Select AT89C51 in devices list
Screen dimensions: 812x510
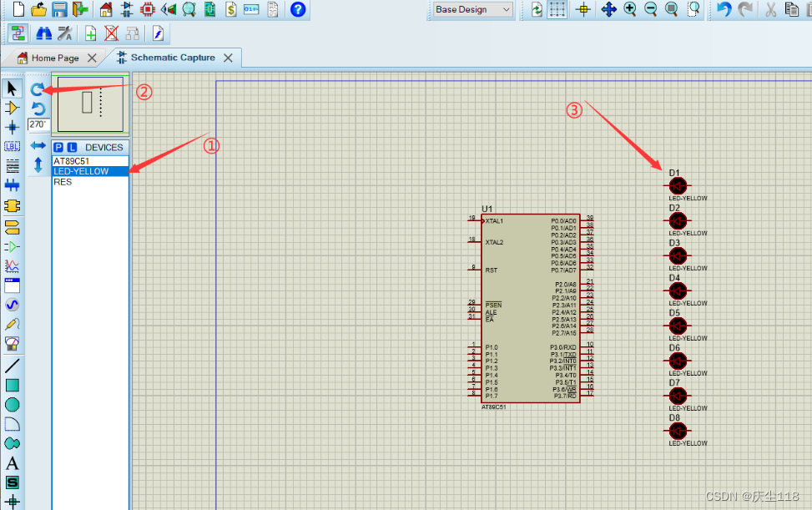click(90, 161)
